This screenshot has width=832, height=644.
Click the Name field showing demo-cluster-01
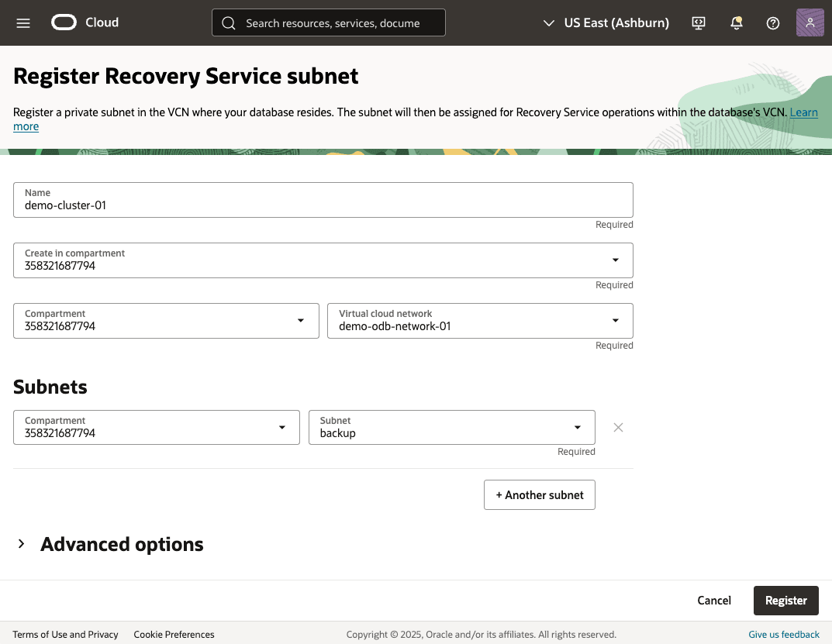pos(323,200)
